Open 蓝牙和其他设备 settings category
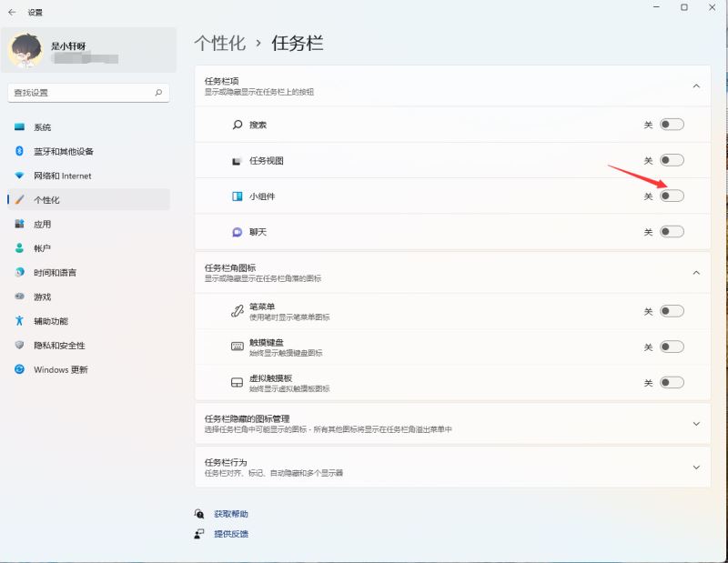728x563 pixels. pos(88,151)
